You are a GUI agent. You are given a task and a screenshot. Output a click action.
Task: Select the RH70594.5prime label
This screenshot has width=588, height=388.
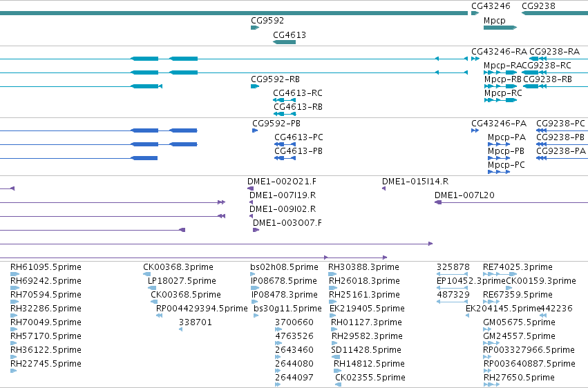[46, 295]
